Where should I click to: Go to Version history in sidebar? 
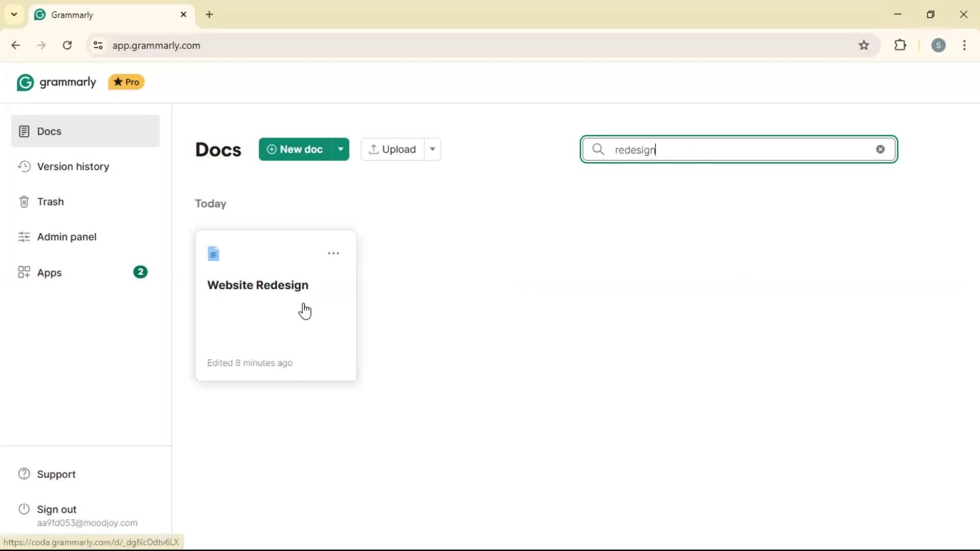(73, 167)
